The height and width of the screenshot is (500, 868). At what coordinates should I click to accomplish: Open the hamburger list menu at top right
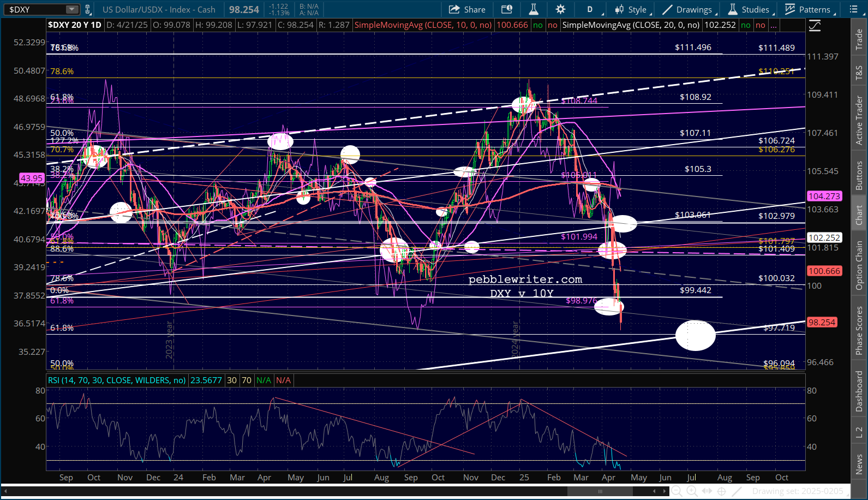pyautogui.click(x=854, y=9)
